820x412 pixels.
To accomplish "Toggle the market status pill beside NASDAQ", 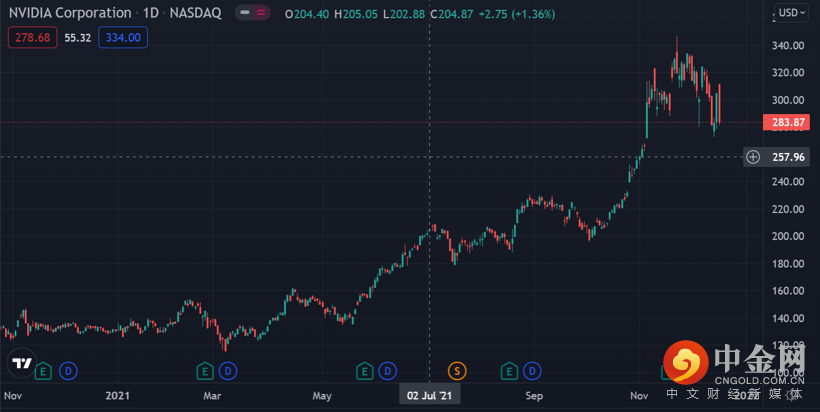I will coord(251,14).
